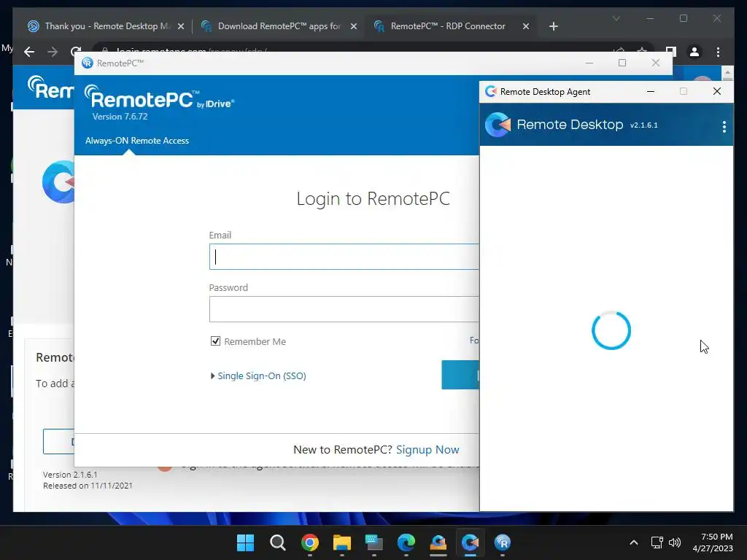Open the Remote Desktop Agent three-dot menu
Image resolution: width=747 pixels, height=560 pixels.
[x=724, y=126]
